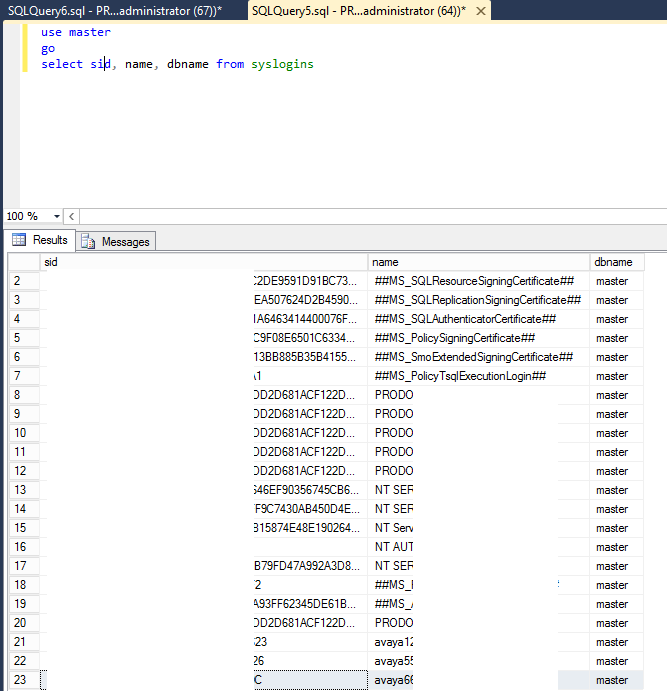The height and width of the screenshot is (691, 667).
Task: Click the word syslogins in the query
Action: click(282, 64)
